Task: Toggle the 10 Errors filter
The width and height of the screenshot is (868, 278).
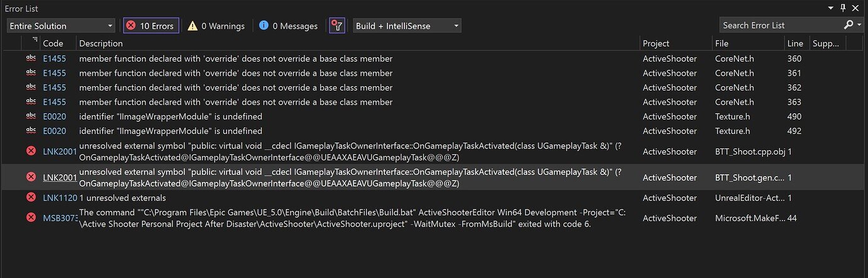Action: pos(151,26)
